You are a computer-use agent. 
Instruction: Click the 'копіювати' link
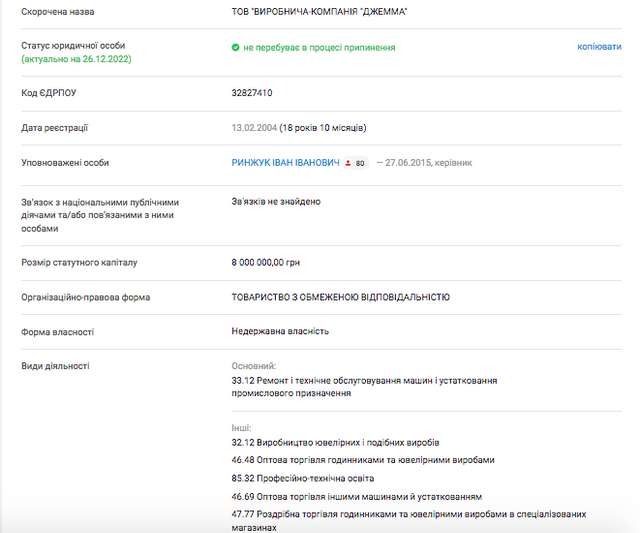(599, 47)
